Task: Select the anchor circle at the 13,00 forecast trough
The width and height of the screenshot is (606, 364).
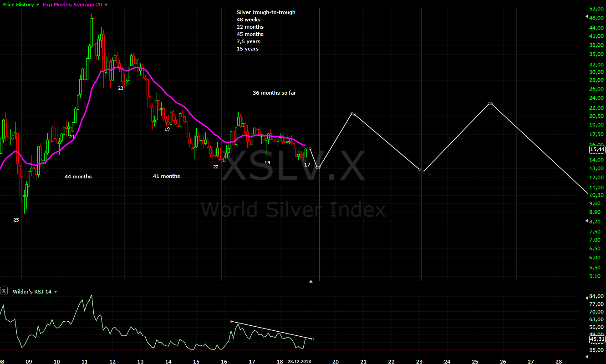Action: (419, 169)
